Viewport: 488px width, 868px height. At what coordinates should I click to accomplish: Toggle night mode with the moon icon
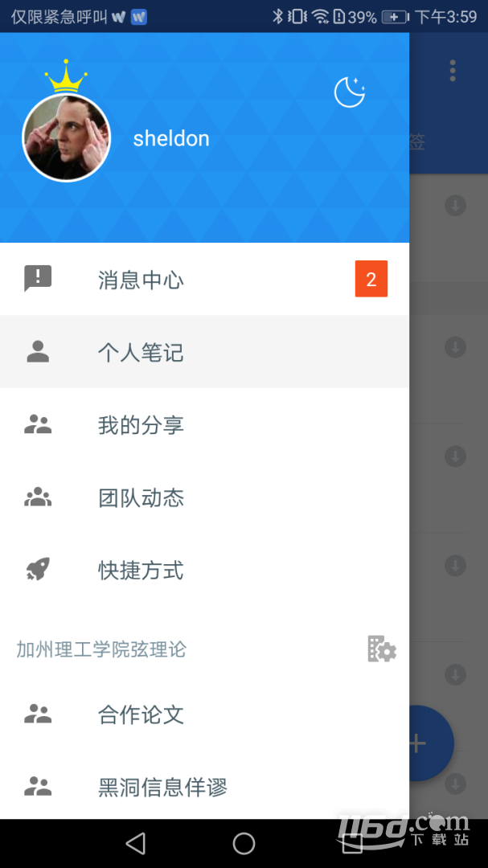[x=350, y=92]
